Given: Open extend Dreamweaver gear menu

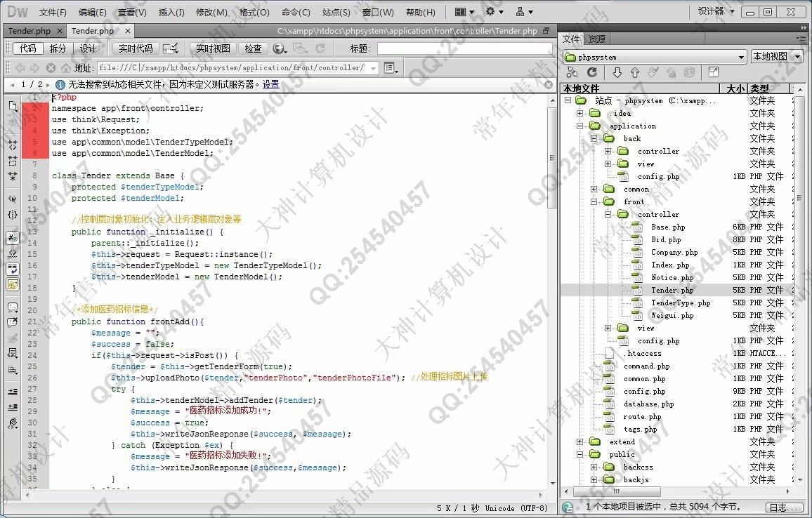Looking at the screenshot, I should pyautogui.click(x=494, y=11).
